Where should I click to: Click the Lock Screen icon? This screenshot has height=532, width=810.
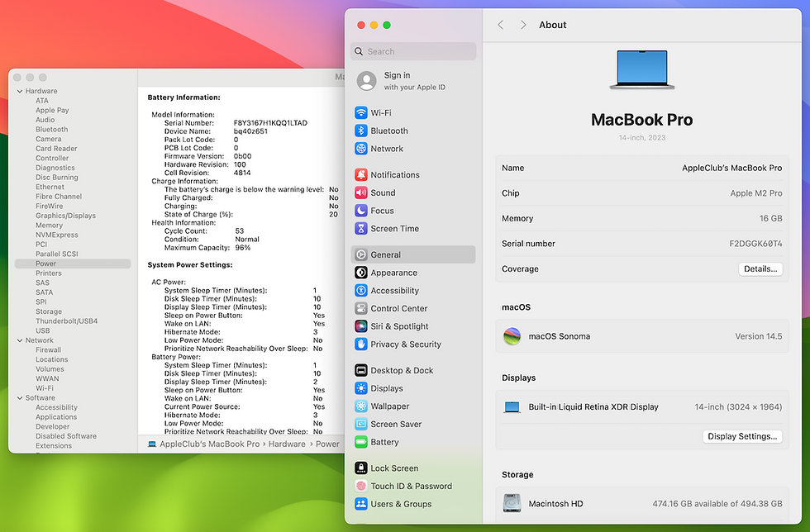(x=361, y=468)
